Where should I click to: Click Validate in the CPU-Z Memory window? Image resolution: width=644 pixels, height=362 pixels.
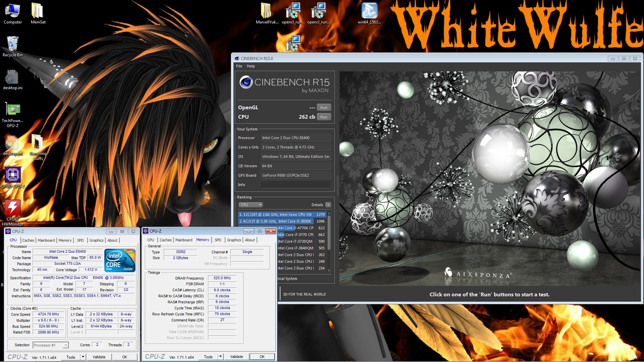pyautogui.click(x=236, y=357)
